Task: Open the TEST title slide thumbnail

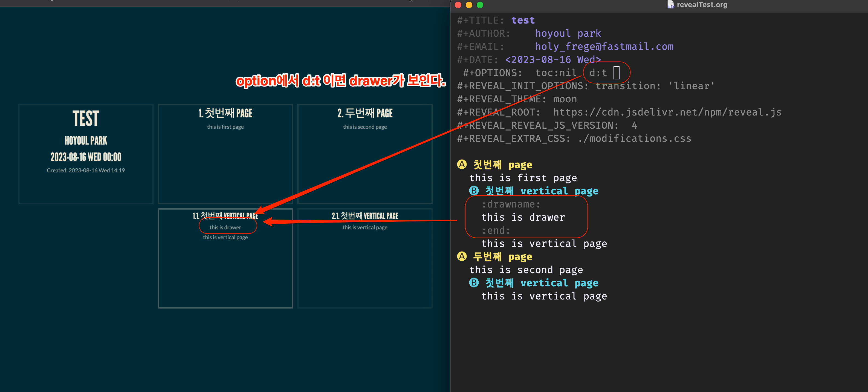Action: [x=86, y=154]
